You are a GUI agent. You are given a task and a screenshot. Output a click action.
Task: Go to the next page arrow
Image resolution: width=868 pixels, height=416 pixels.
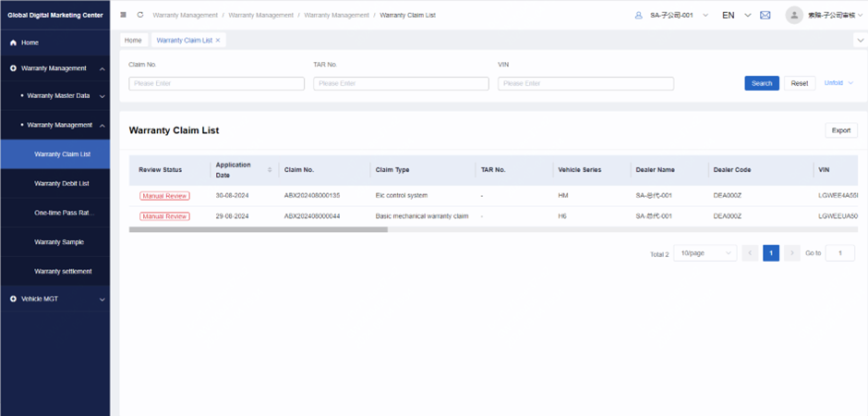(x=792, y=253)
